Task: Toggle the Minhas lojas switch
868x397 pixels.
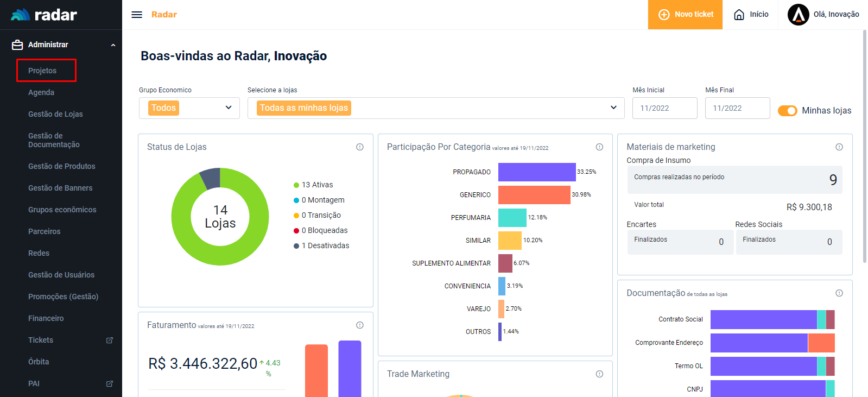Action: coord(787,111)
